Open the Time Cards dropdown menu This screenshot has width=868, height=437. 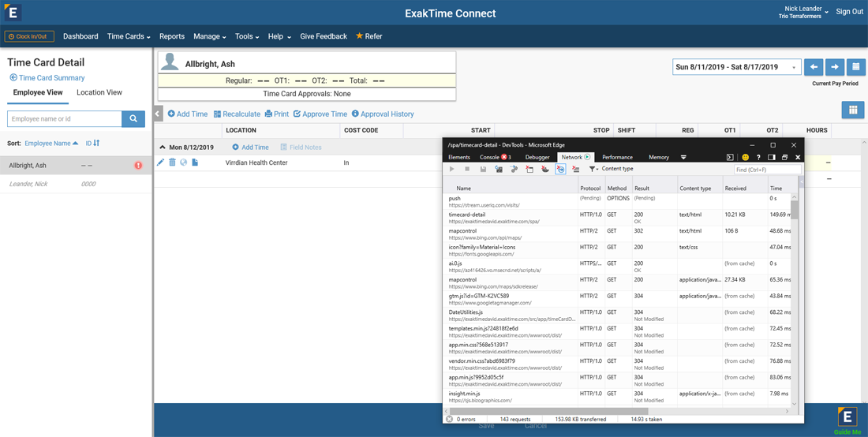[x=129, y=36]
